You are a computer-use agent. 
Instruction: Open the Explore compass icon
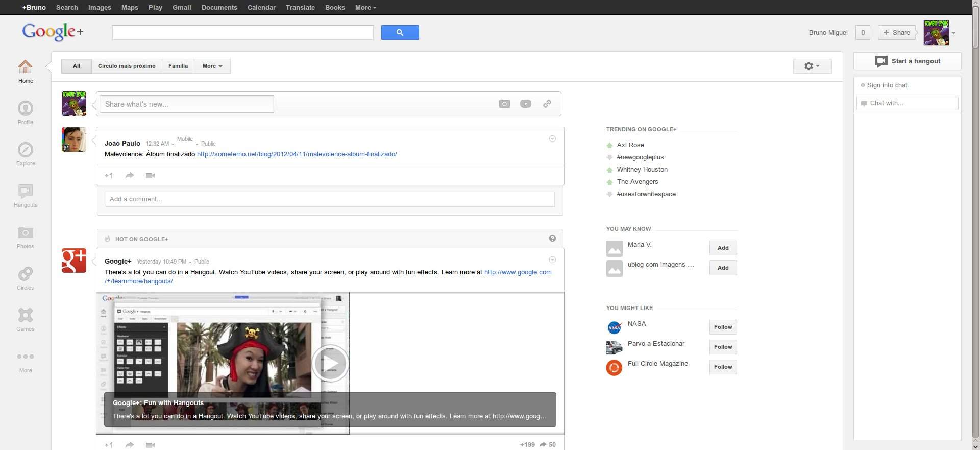pyautogui.click(x=25, y=150)
